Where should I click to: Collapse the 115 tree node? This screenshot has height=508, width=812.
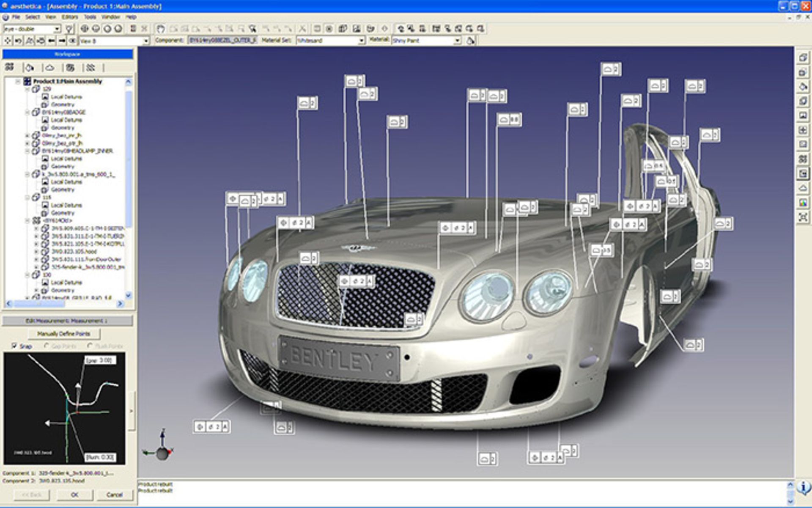pyautogui.click(x=27, y=197)
